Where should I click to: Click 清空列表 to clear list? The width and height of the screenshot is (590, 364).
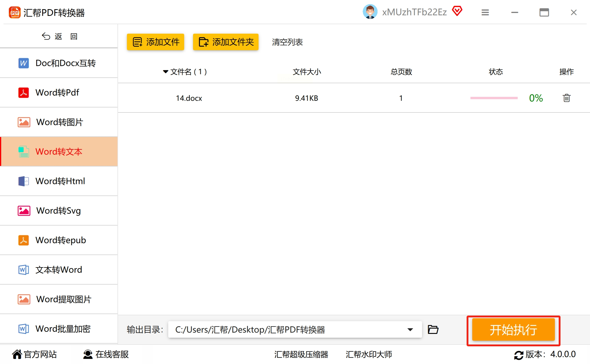pos(287,42)
